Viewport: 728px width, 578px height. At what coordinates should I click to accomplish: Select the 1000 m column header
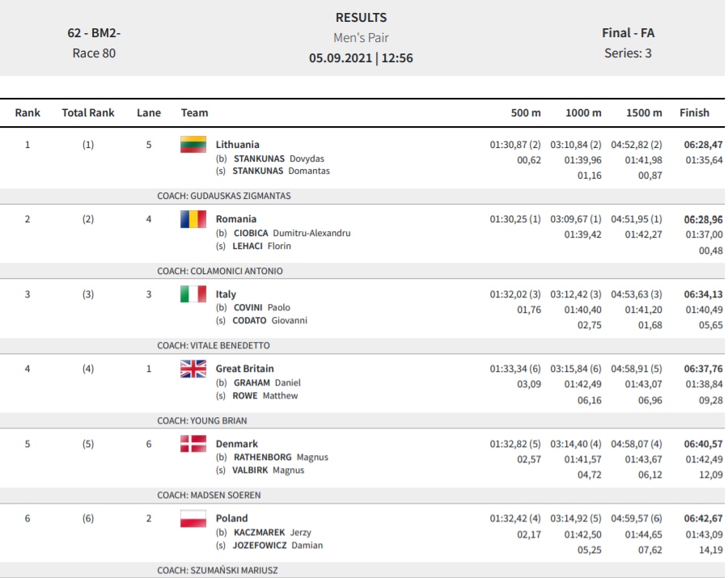(583, 112)
